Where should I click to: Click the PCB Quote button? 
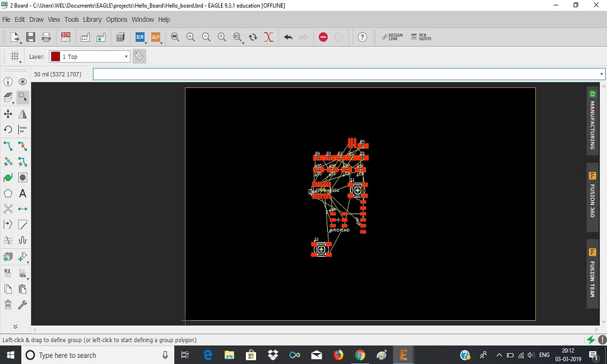[421, 37]
